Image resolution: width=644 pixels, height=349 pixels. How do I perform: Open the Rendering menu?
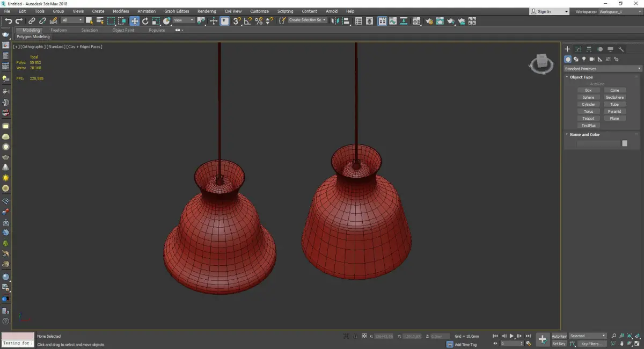[x=207, y=11]
